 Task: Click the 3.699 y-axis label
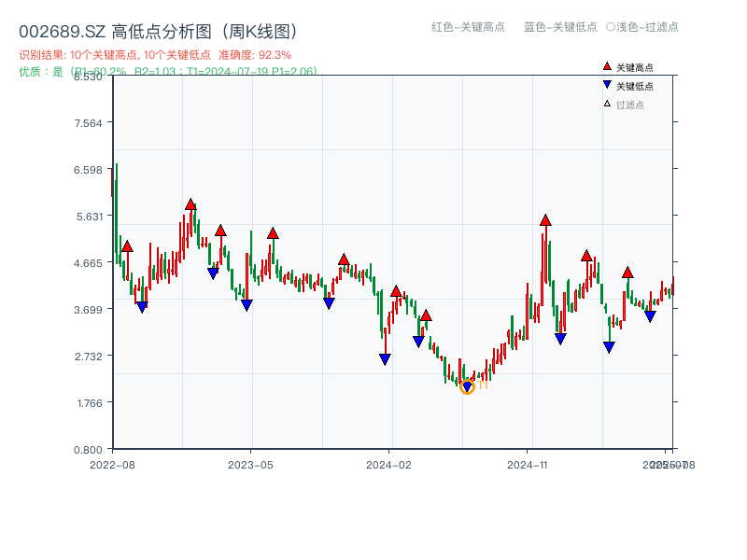pyautogui.click(x=88, y=310)
